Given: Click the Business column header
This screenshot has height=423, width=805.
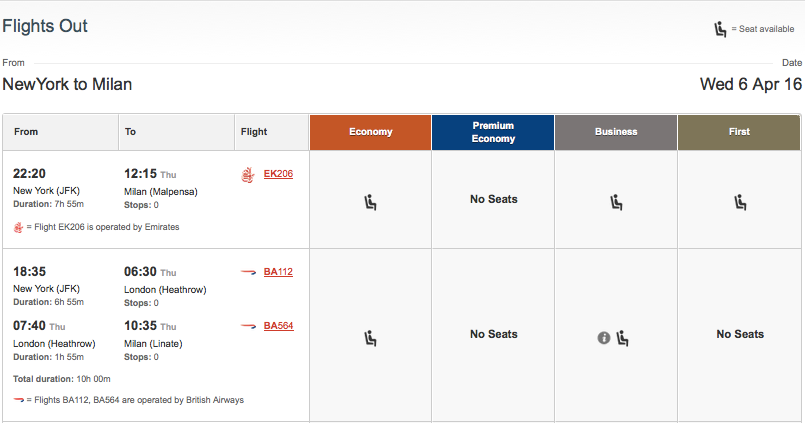Looking at the screenshot, I should coord(616,132).
